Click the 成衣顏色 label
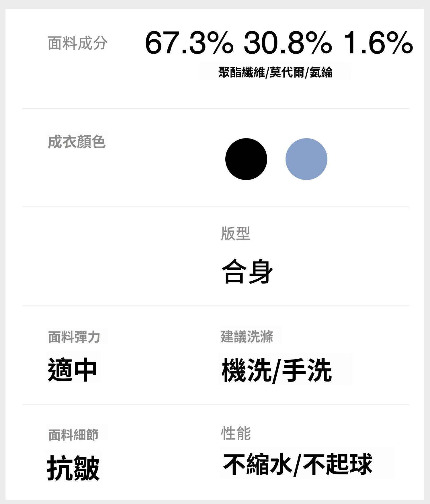Image resolution: width=430 pixels, height=504 pixels. pyautogui.click(x=77, y=142)
